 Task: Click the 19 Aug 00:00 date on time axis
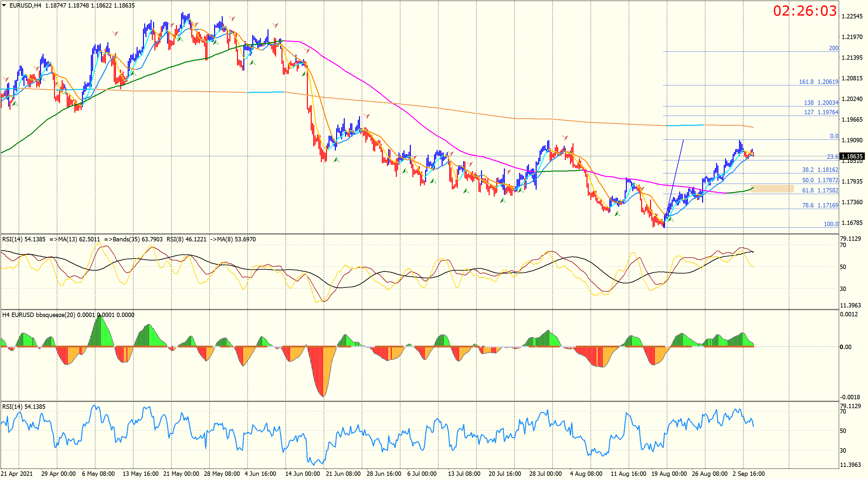coord(669,474)
